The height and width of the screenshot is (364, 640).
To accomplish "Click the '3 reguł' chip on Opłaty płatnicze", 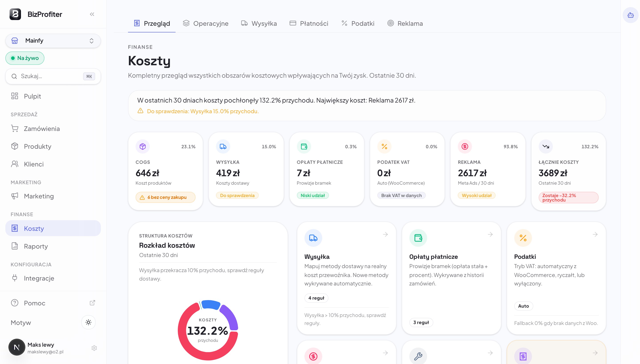I will pos(421,322).
